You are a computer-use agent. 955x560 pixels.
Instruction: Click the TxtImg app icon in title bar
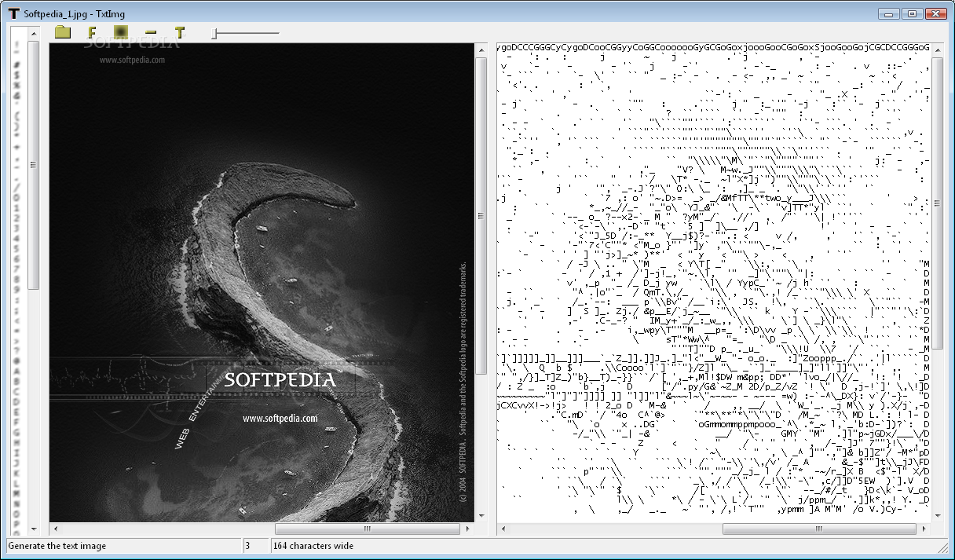pos(13,13)
